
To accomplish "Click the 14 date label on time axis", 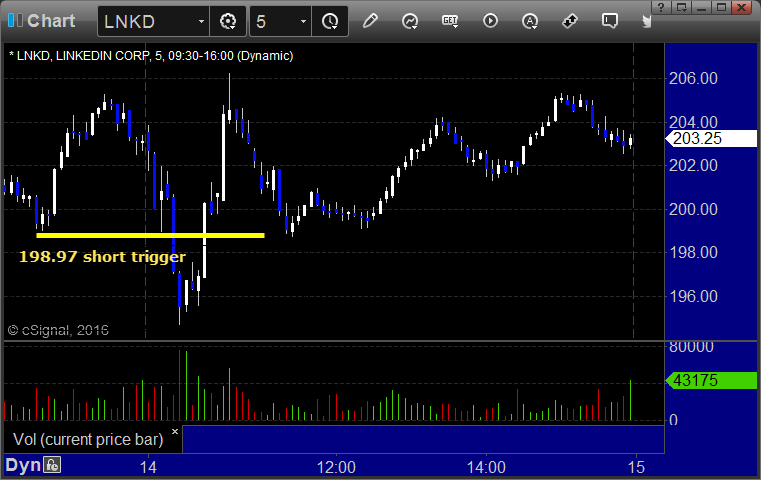I will [148, 467].
